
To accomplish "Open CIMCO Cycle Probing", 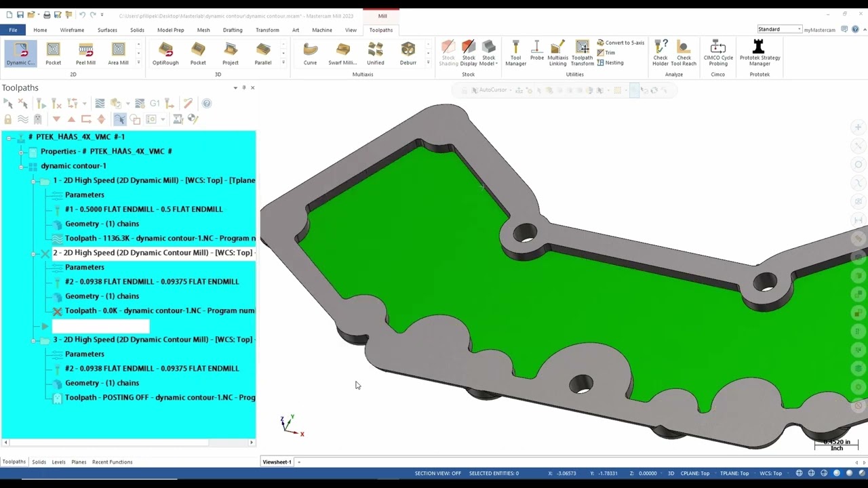I will click(x=718, y=54).
